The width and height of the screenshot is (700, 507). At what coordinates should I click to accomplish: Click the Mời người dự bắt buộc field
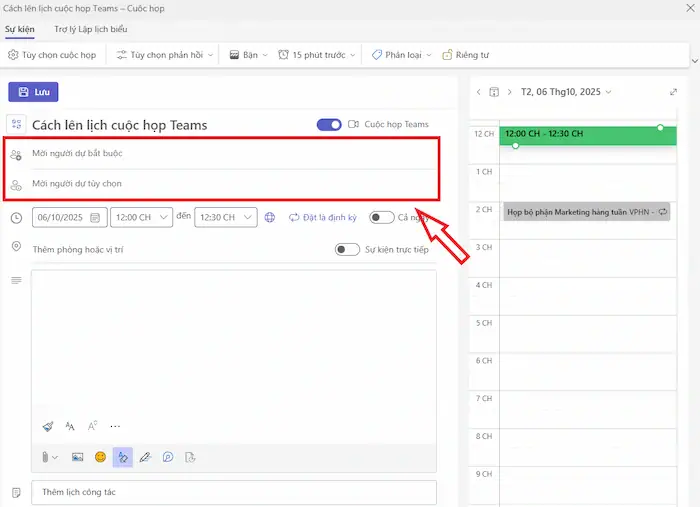(x=230, y=154)
